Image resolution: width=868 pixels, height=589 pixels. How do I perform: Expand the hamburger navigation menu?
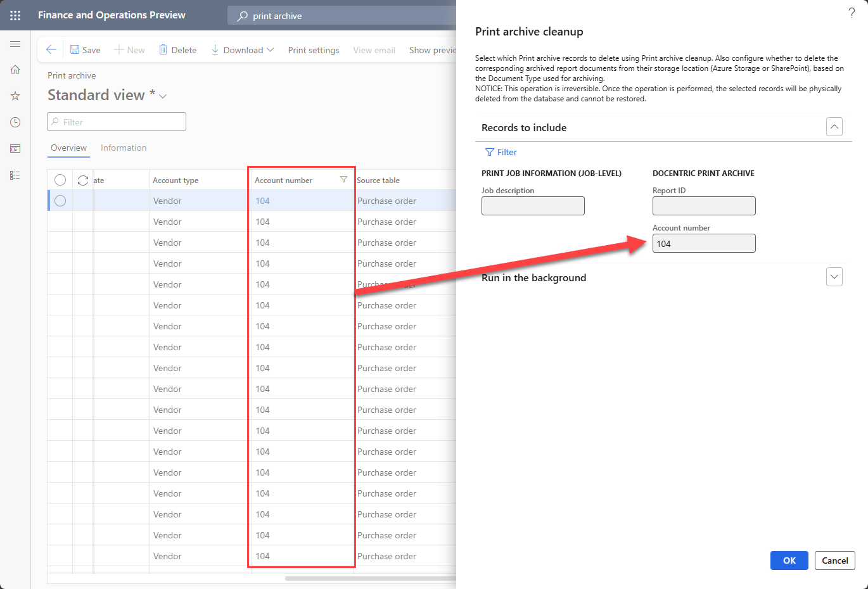[15, 44]
